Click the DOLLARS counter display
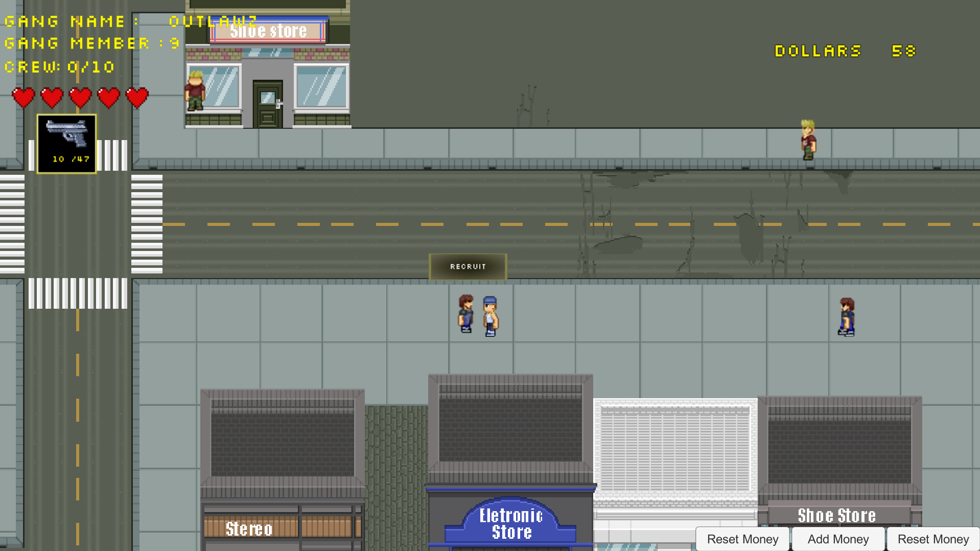Viewport: 980px width, 551px height. 845,51
